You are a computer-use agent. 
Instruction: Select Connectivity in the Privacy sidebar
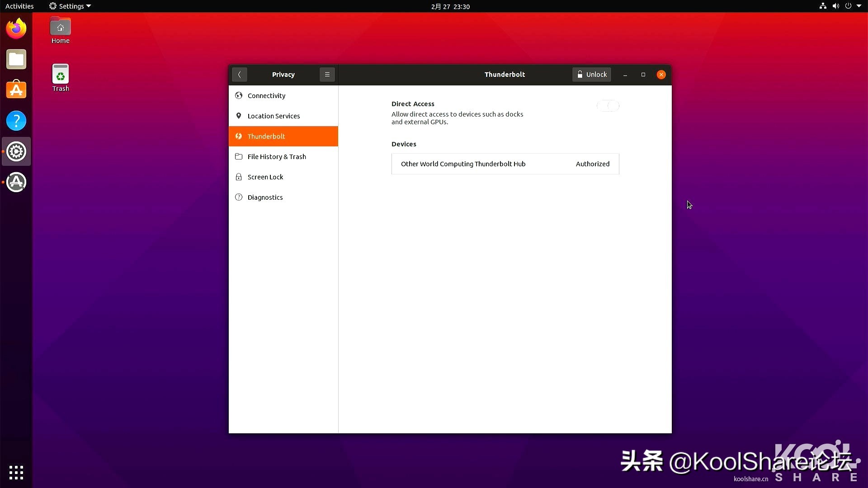[x=266, y=95]
